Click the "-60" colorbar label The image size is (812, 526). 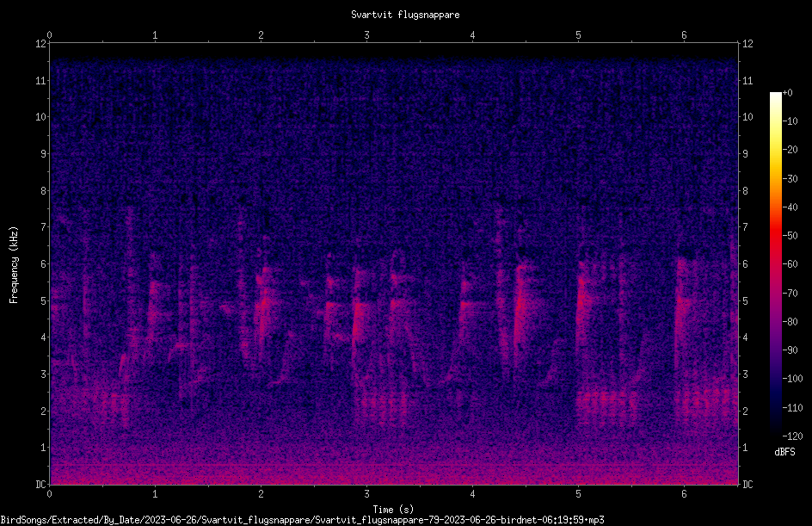(790, 264)
